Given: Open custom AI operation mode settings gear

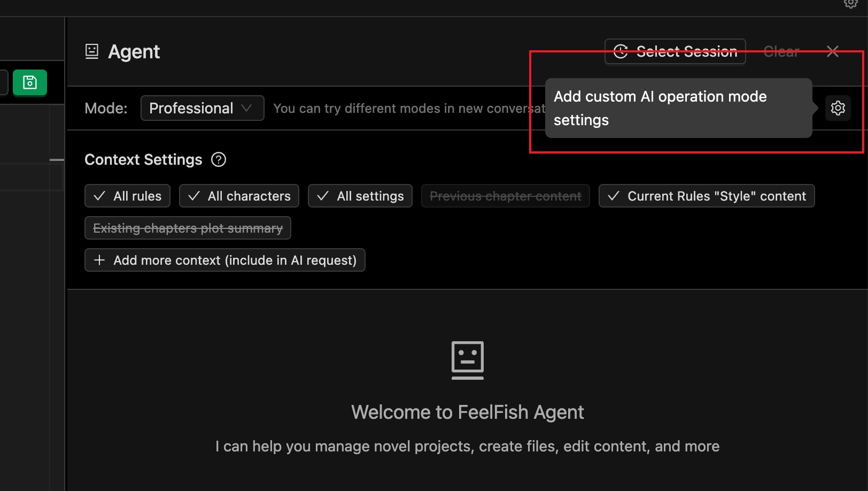Looking at the screenshot, I should pyautogui.click(x=838, y=108).
